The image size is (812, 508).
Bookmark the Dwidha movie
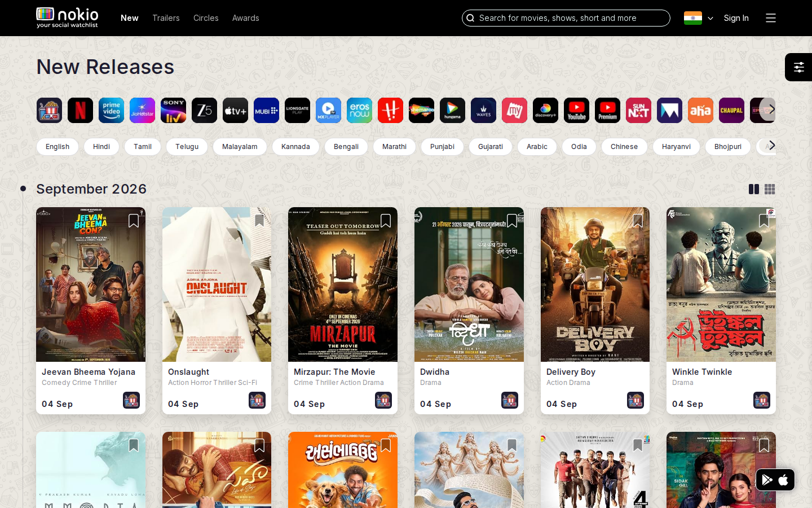512,221
